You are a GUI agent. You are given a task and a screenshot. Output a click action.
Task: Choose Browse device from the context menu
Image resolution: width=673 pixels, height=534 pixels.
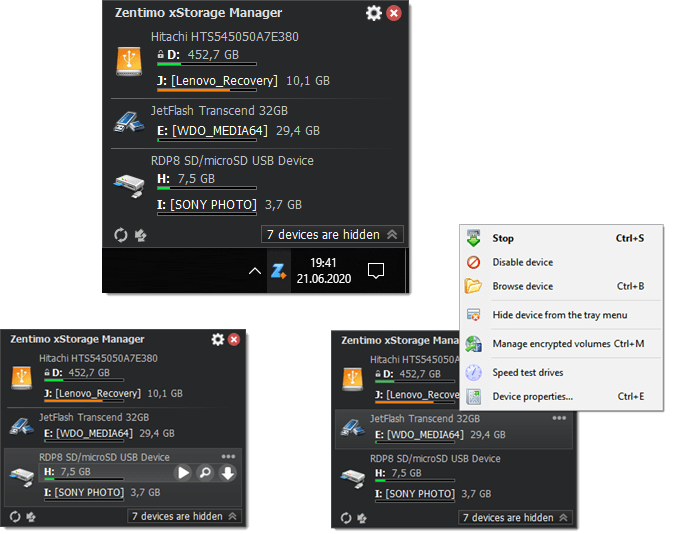[x=561, y=286]
